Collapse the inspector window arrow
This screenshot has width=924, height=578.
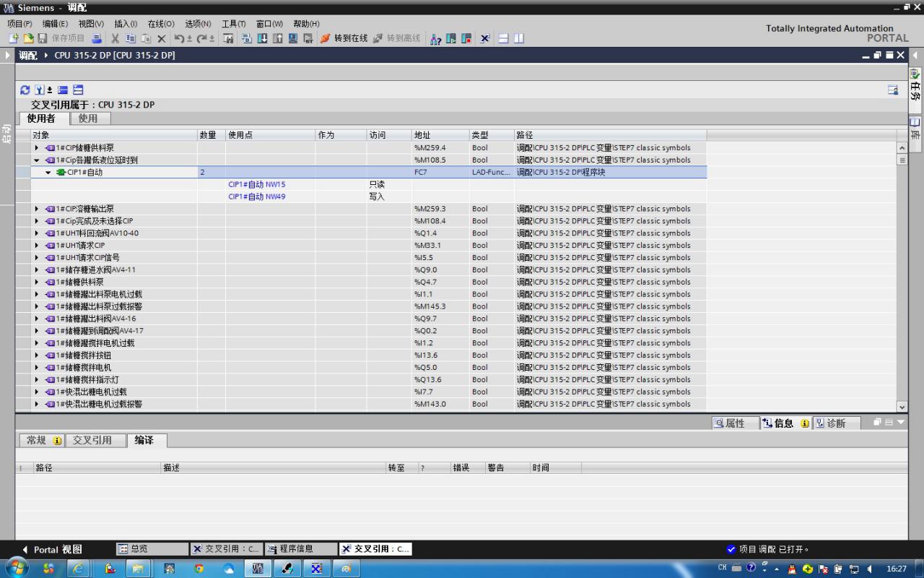pos(901,422)
